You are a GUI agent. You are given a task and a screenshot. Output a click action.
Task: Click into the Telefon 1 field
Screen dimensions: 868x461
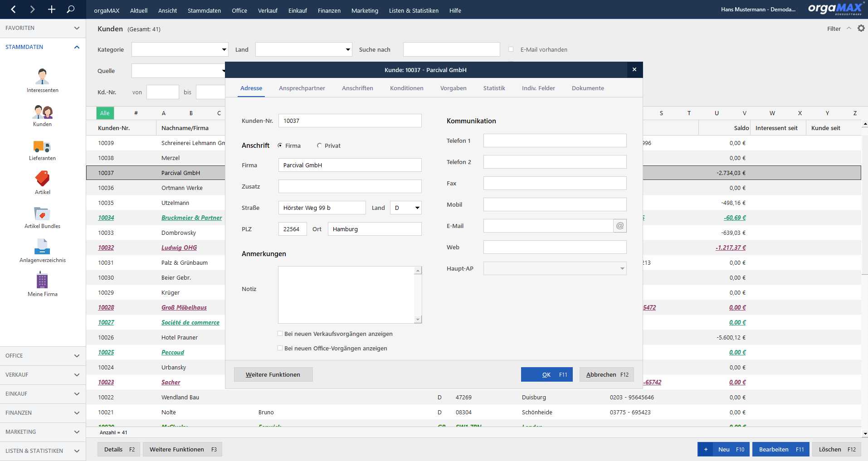(x=555, y=141)
